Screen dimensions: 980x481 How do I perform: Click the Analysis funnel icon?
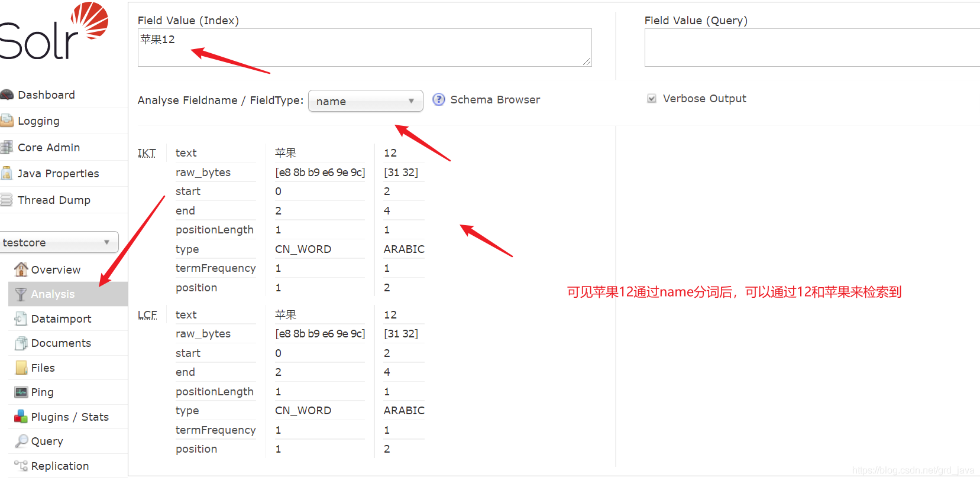pyautogui.click(x=21, y=294)
